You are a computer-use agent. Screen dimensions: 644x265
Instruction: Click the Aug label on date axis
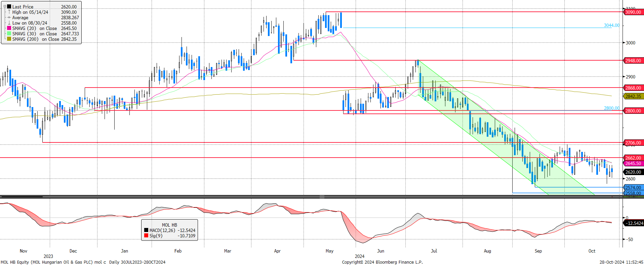pos(487,251)
